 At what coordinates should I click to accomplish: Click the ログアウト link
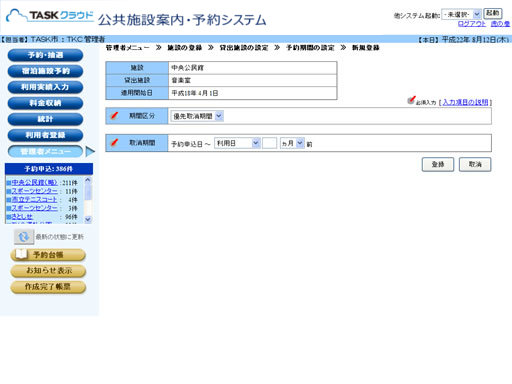pyautogui.click(x=472, y=24)
